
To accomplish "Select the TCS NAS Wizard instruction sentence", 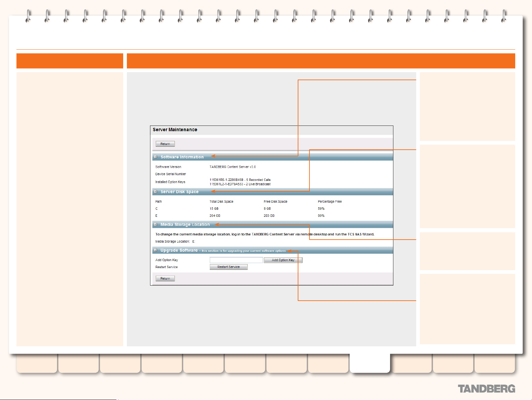I will 265,234.
